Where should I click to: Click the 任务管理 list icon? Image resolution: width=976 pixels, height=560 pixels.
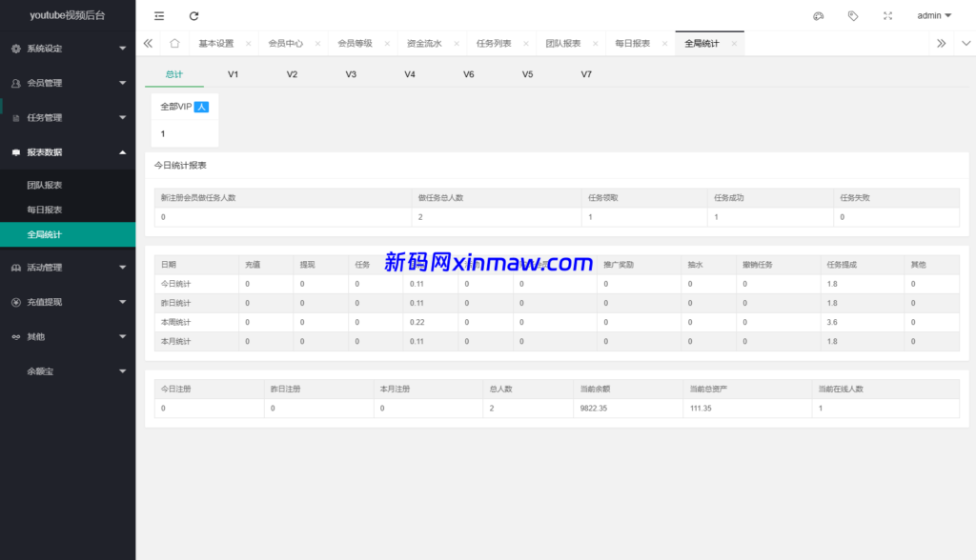[16, 117]
